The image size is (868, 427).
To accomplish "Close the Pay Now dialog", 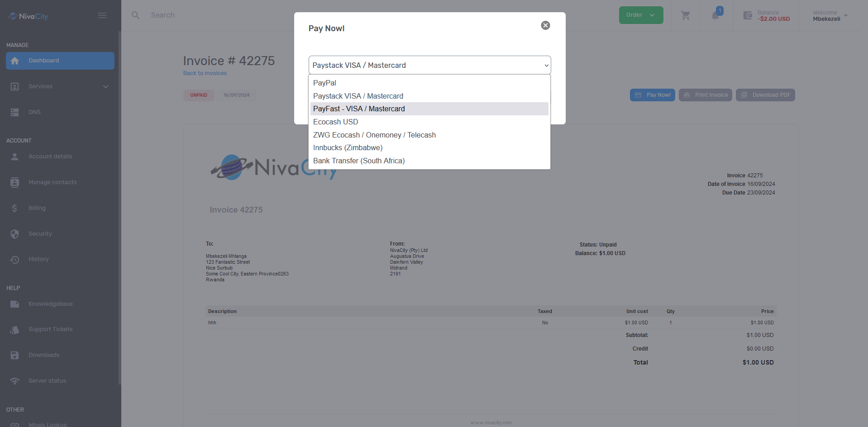I will point(546,25).
